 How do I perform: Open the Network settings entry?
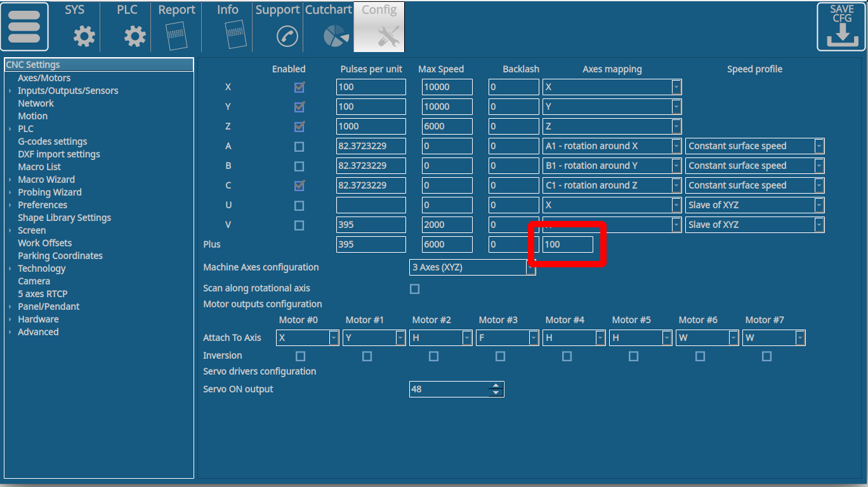click(x=36, y=103)
